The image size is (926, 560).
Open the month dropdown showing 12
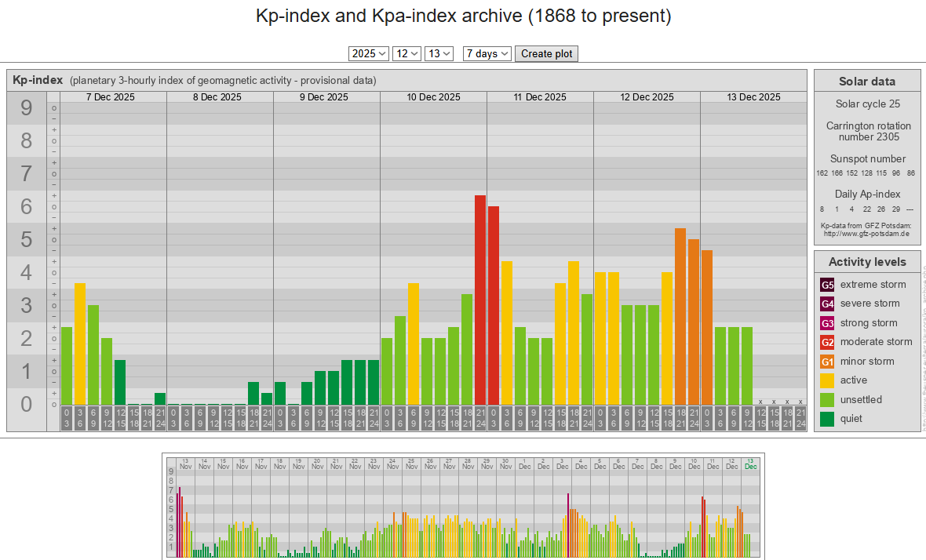tap(407, 53)
